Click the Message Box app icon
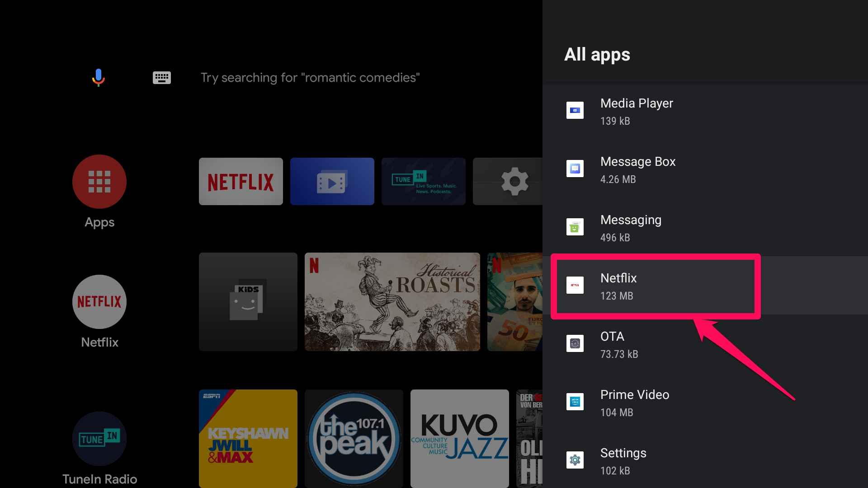Screen dimensions: 868x488 click(x=575, y=169)
